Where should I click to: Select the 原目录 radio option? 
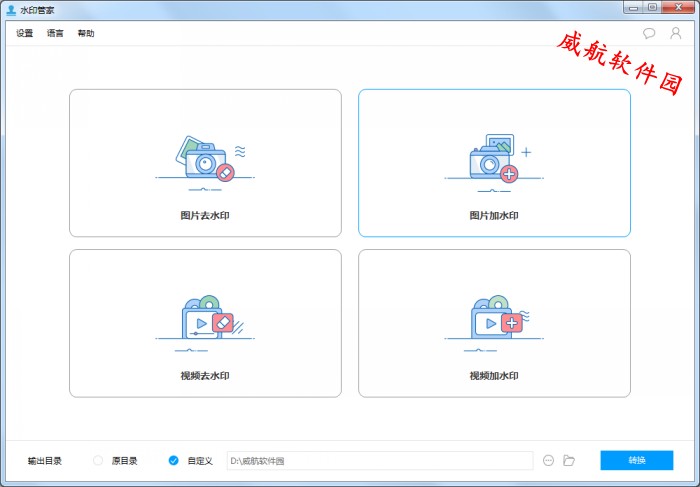click(98, 460)
